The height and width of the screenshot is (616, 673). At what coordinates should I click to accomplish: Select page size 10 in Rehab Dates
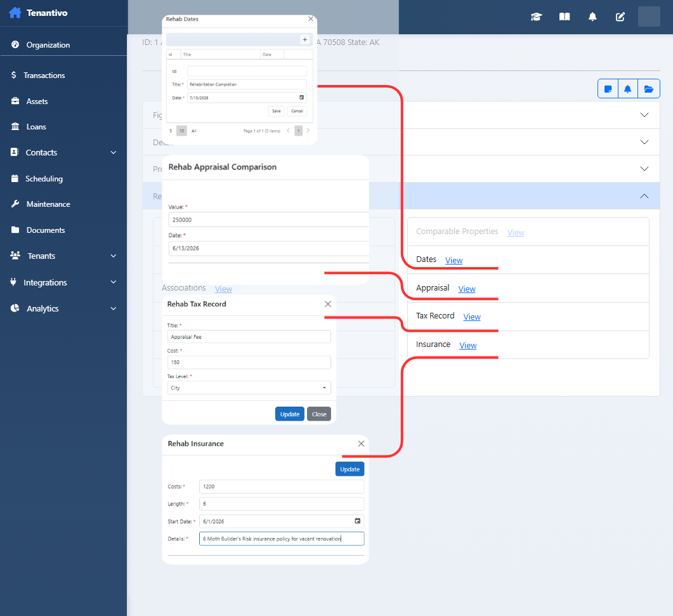click(181, 131)
